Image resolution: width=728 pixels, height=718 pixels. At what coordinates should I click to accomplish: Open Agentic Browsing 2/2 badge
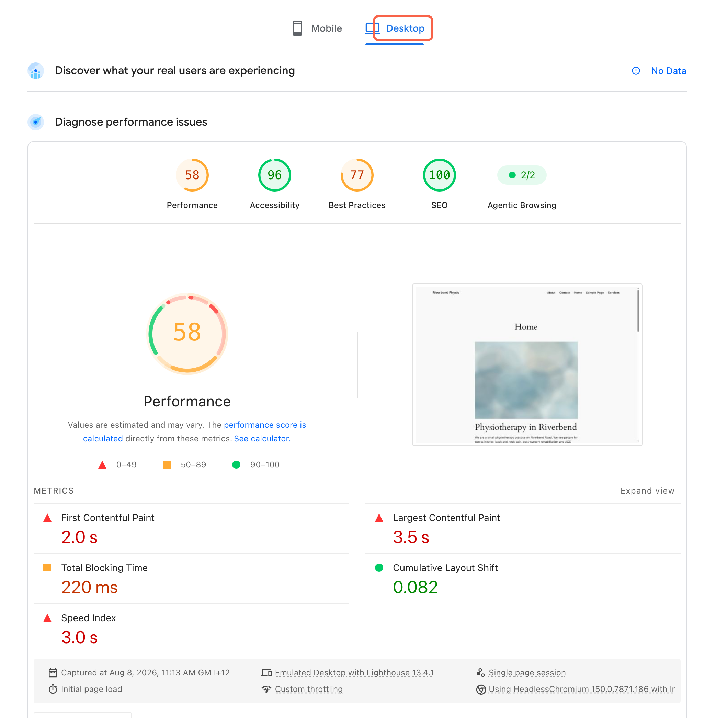click(x=522, y=175)
